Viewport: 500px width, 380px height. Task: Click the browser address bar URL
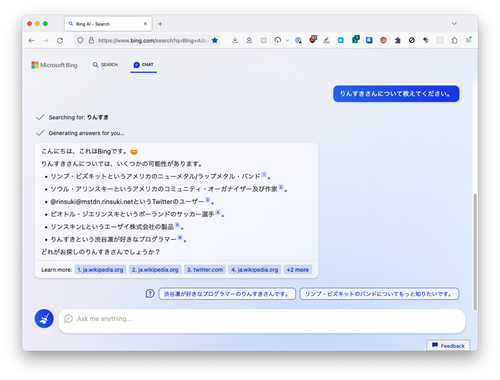[x=153, y=40]
